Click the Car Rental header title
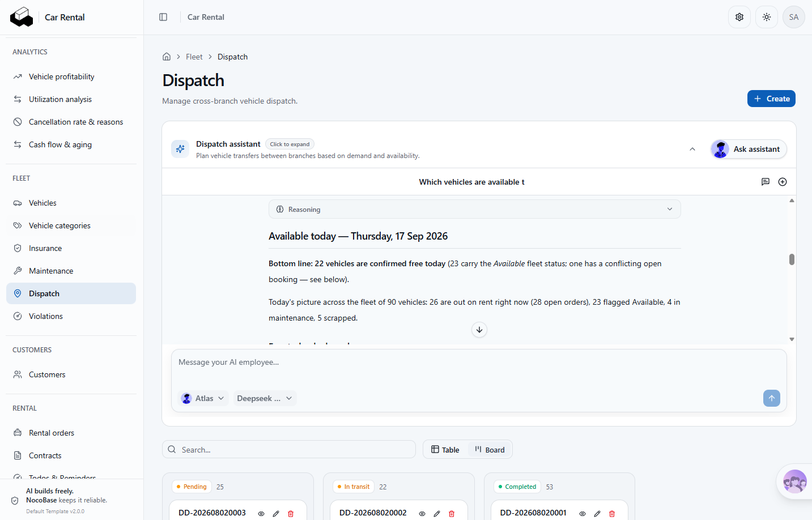812x520 pixels. pyautogui.click(x=206, y=17)
